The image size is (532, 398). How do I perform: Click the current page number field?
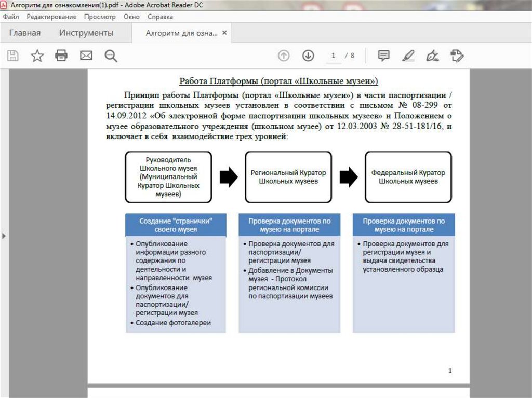tap(333, 56)
